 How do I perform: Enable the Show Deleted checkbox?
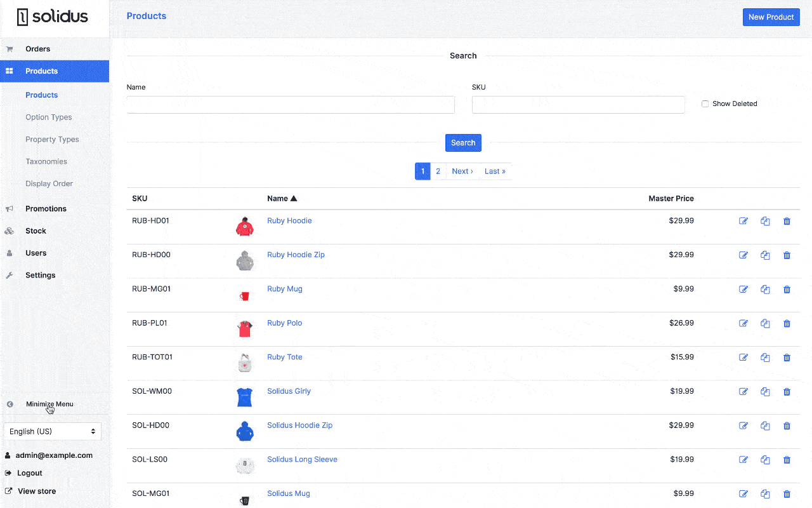705,104
